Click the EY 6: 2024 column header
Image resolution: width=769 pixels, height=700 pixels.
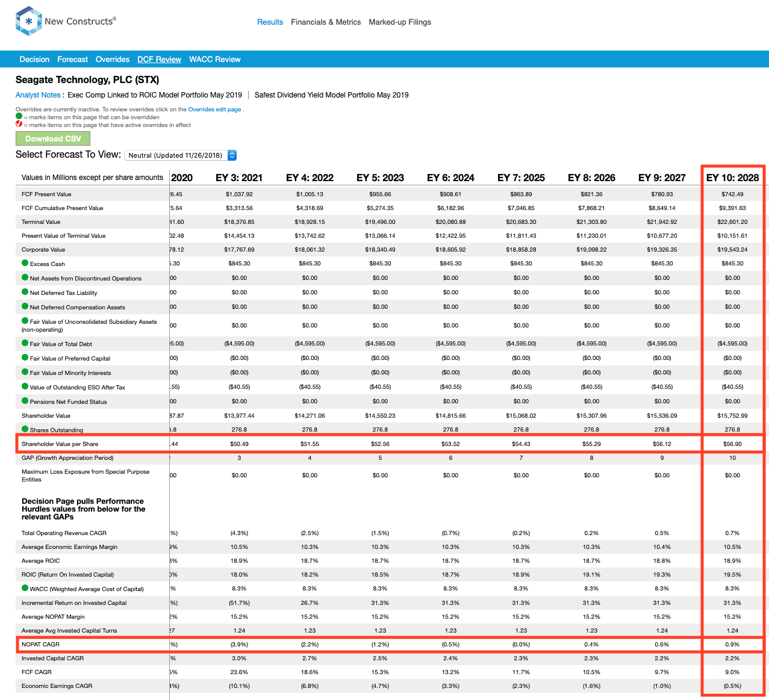tap(450, 178)
